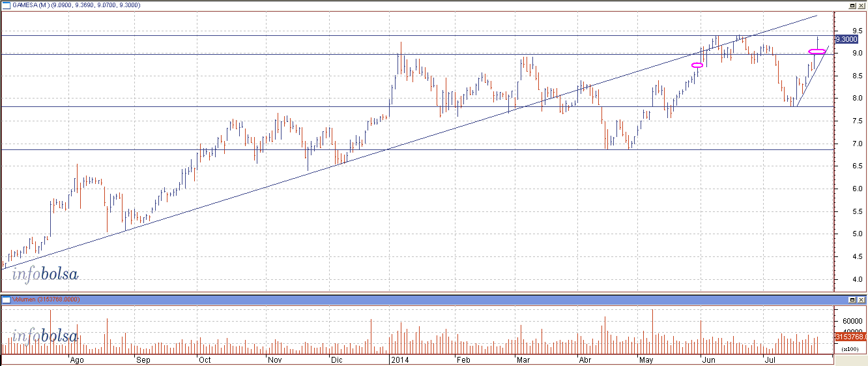868x366 pixels.
Task: Click the Ago month label
Action: coord(77,359)
